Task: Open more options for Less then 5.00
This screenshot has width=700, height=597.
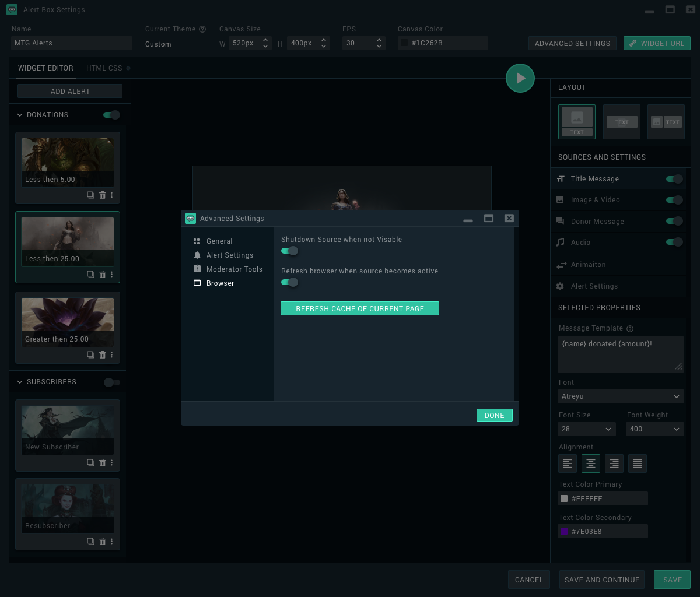Action: tap(111, 195)
